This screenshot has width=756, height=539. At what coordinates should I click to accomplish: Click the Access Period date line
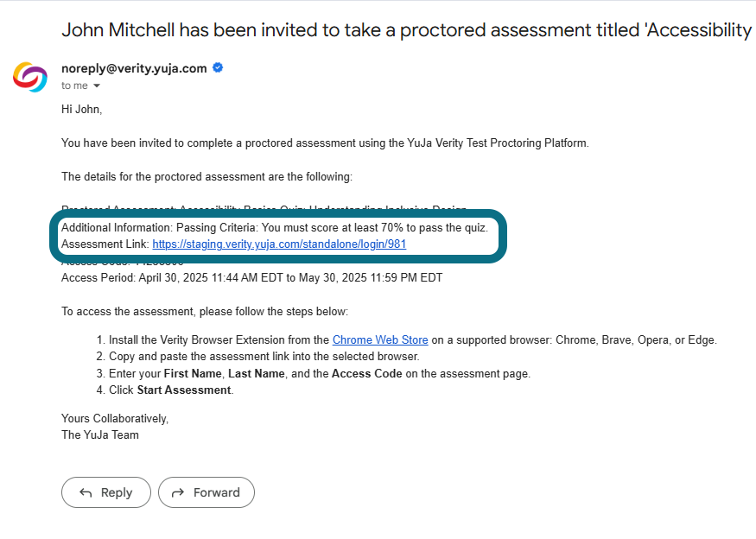click(x=251, y=277)
